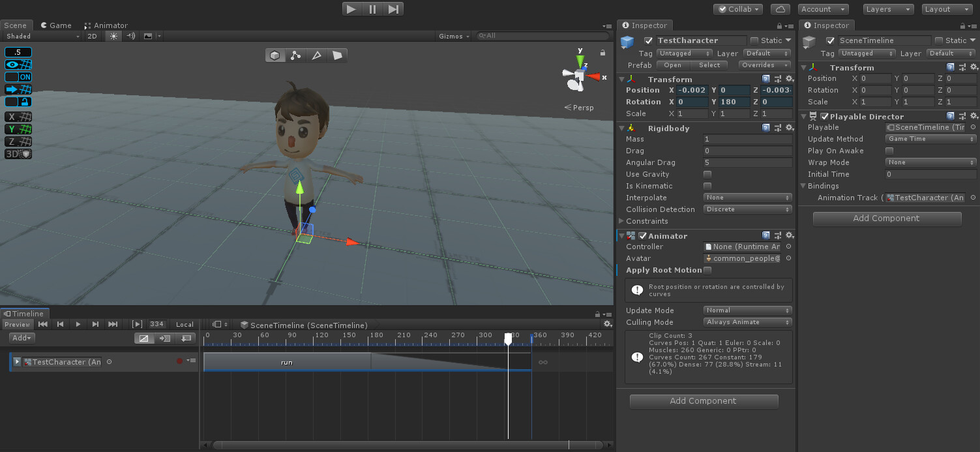Click Add Component on the TestCharacter inspector

pos(704,401)
